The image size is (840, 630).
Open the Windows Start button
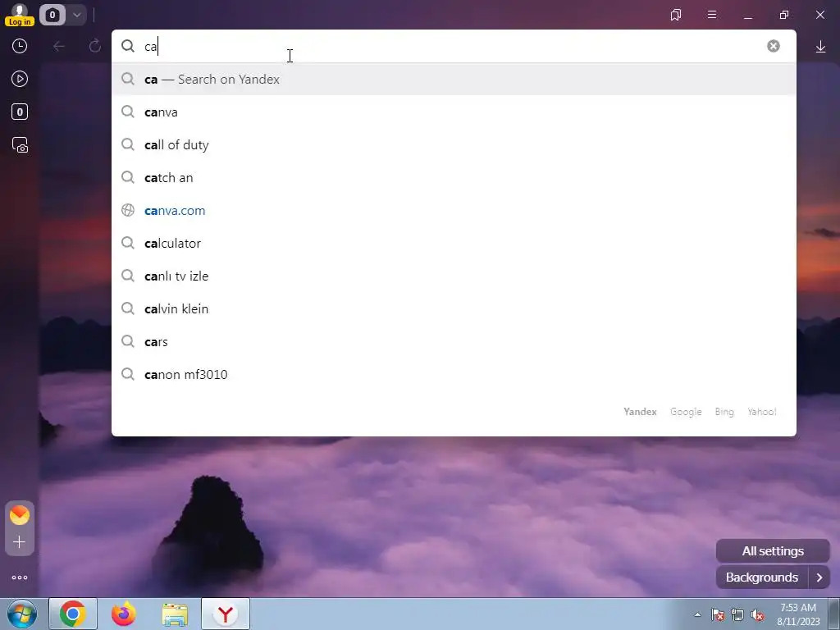pyautogui.click(x=21, y=614)
